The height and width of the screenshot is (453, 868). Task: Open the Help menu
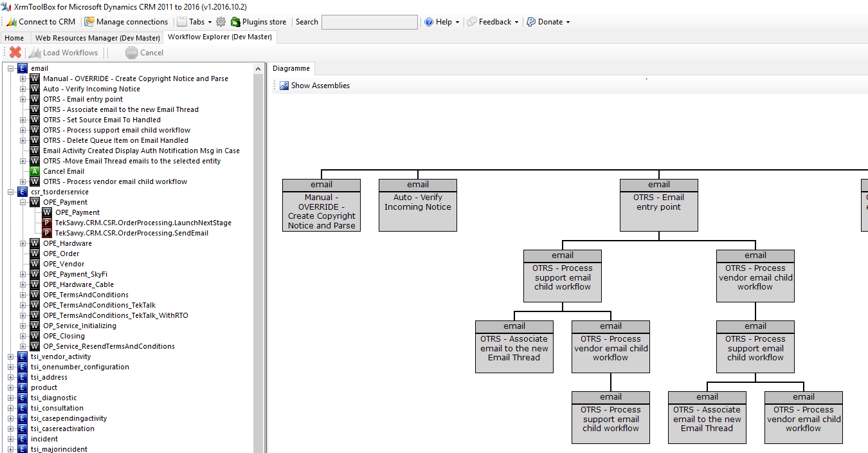tap(442, 22)
